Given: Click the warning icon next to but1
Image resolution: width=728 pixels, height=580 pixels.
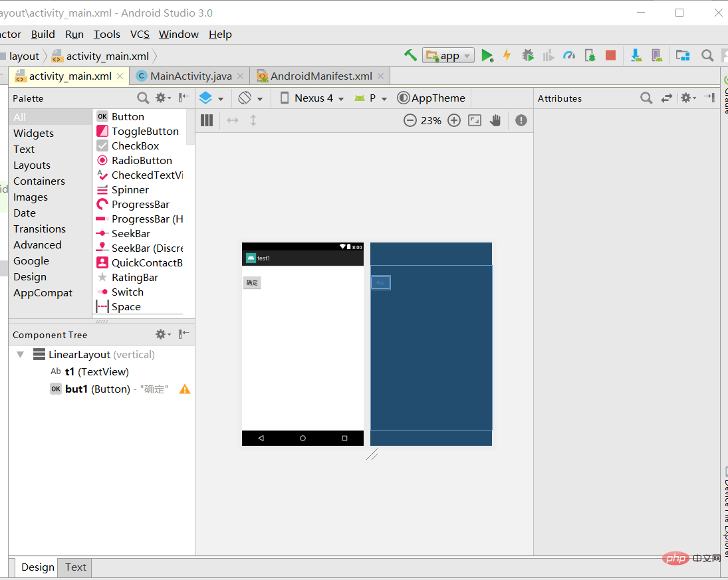Looking at the screenshot, I should [184, 389].
